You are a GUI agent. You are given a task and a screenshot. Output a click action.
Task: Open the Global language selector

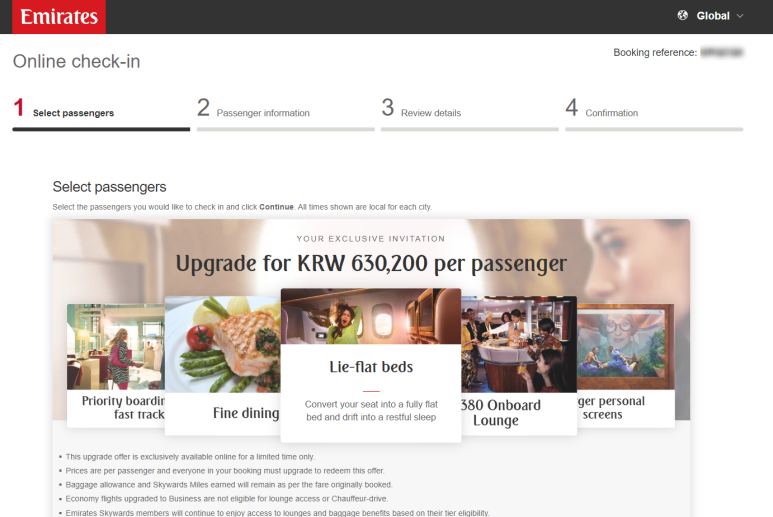pos(710,16)
